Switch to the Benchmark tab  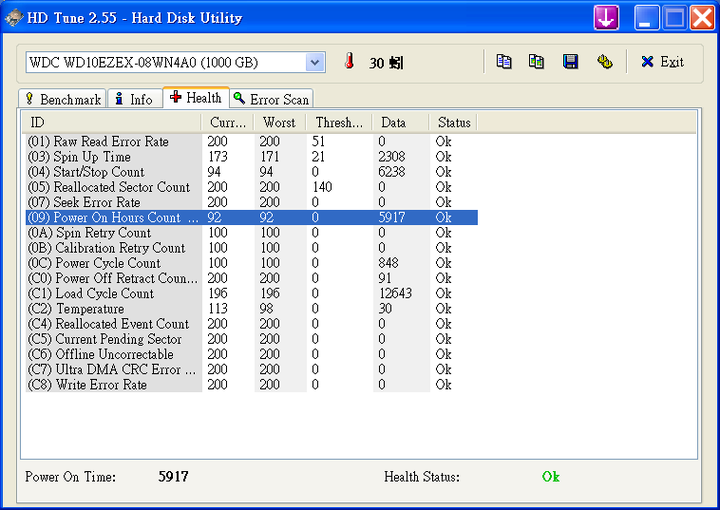pos(63,99)
